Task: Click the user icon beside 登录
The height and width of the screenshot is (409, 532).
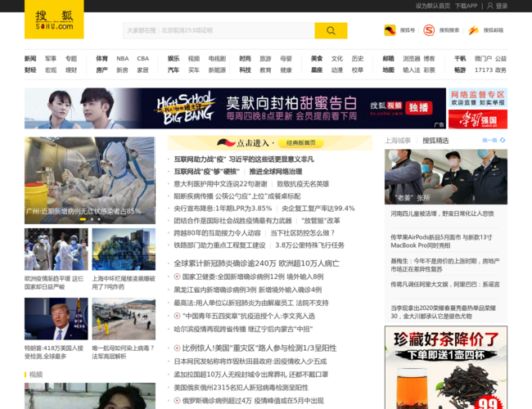Action: pos(490,6)
